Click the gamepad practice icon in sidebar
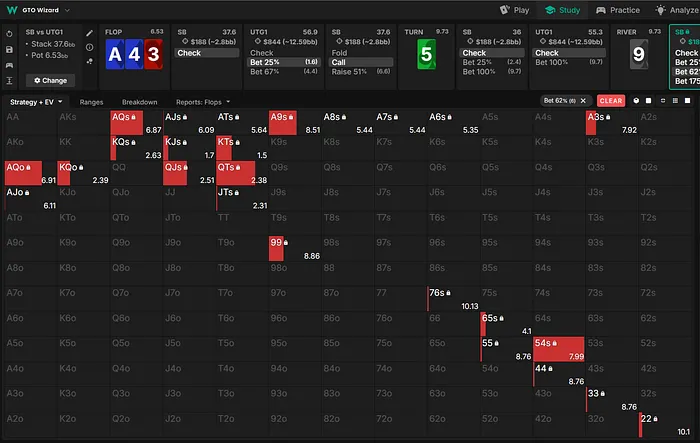 pos(9,65)
